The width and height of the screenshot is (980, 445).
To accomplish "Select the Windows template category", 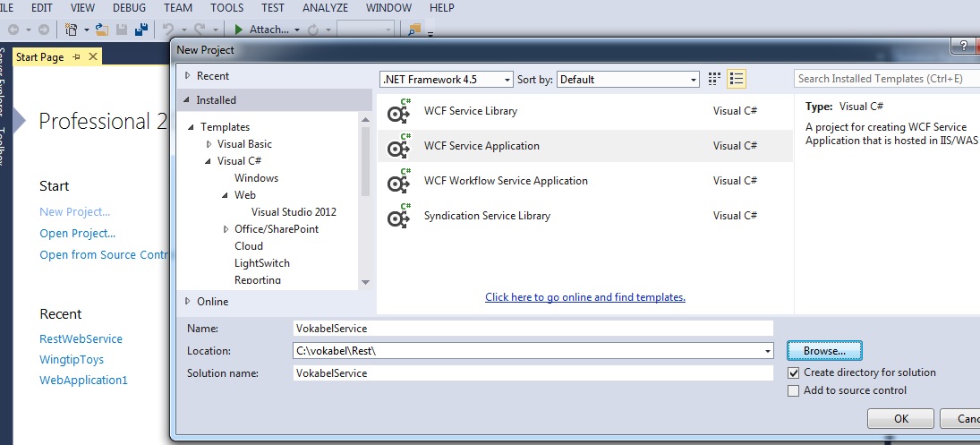I will (x=256, y=178).
